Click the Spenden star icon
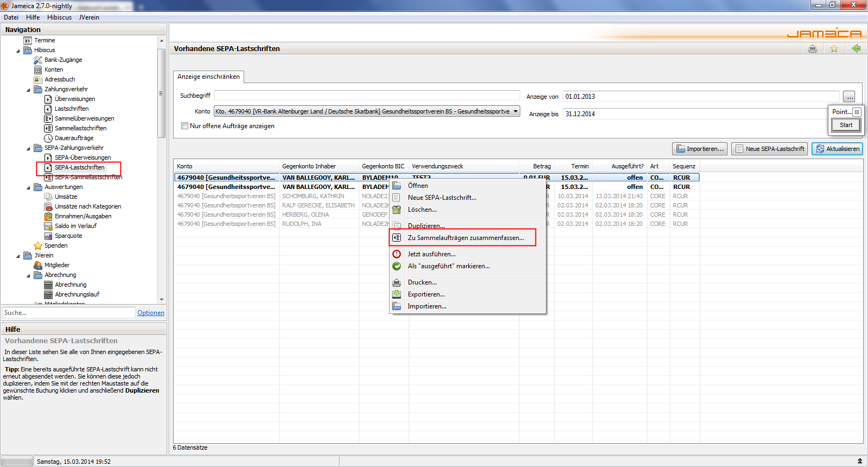The width and height of the screenshot is (868, 467). point(38,245)
